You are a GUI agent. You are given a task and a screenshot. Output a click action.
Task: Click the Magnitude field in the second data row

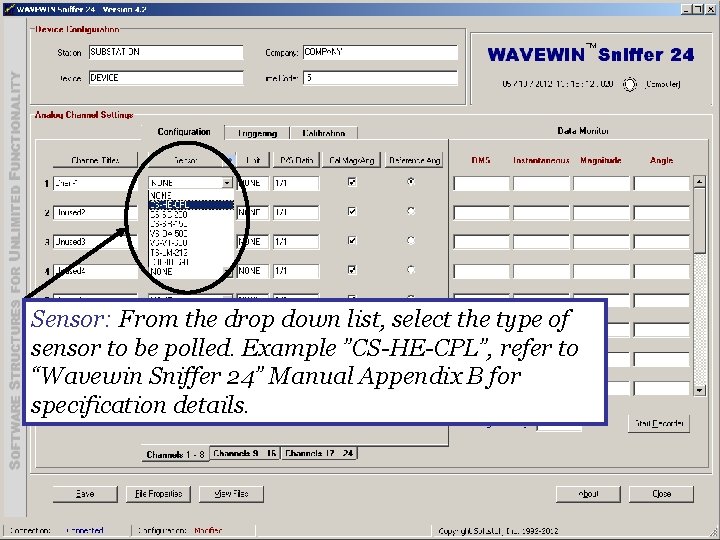[601, 213]
